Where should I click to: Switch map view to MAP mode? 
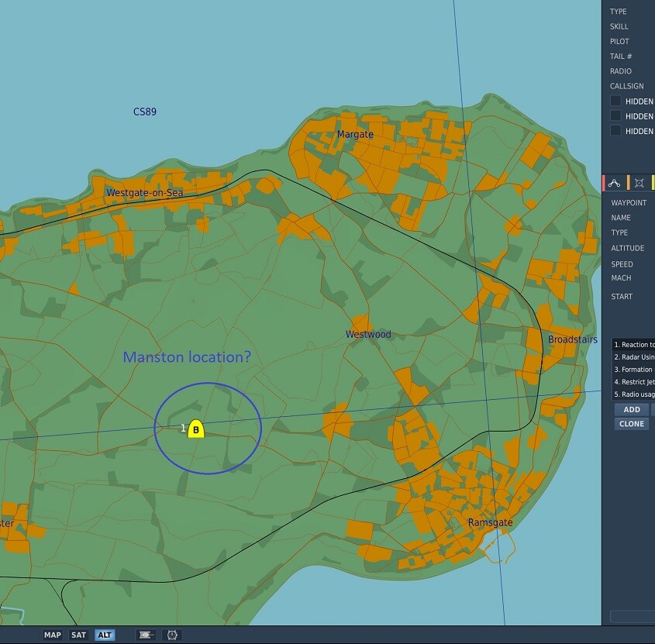pos(53,635)
